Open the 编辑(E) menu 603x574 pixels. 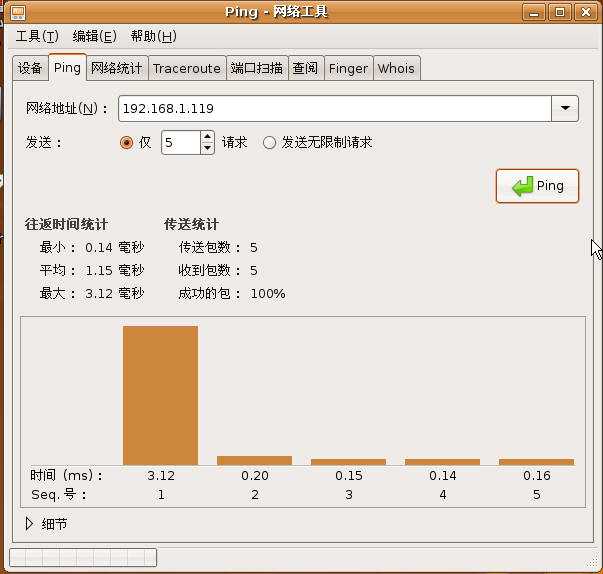click(x=95, y=36)
